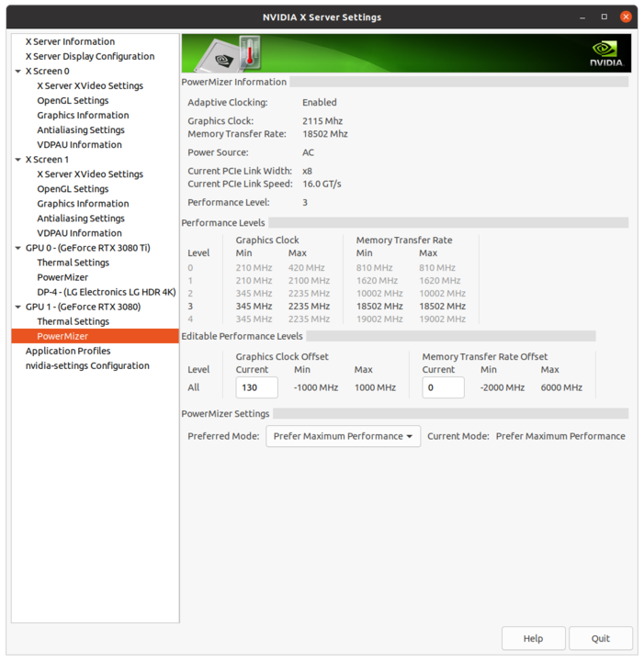The height and width of the screenshot is (661, 644).
Task: Collapse GPU 0 GeForce RTX 3080 Ti node
Action: (17, 248)
